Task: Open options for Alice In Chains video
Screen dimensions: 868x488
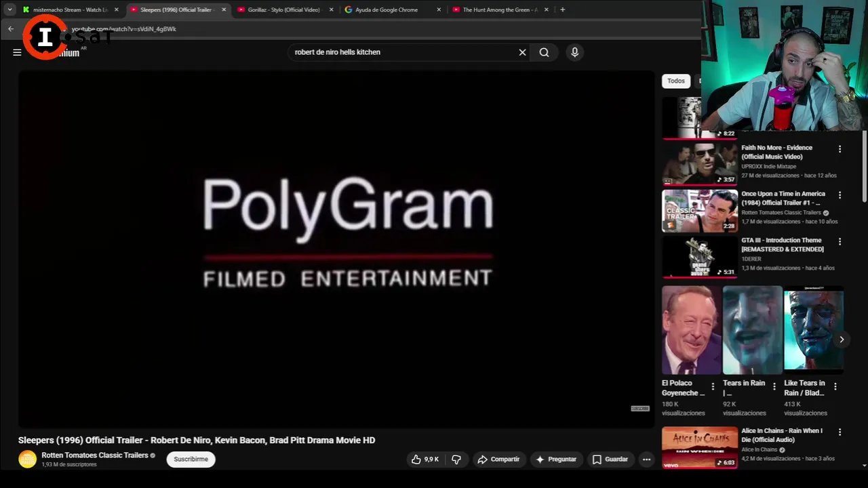Action: [x=840, y=432]
